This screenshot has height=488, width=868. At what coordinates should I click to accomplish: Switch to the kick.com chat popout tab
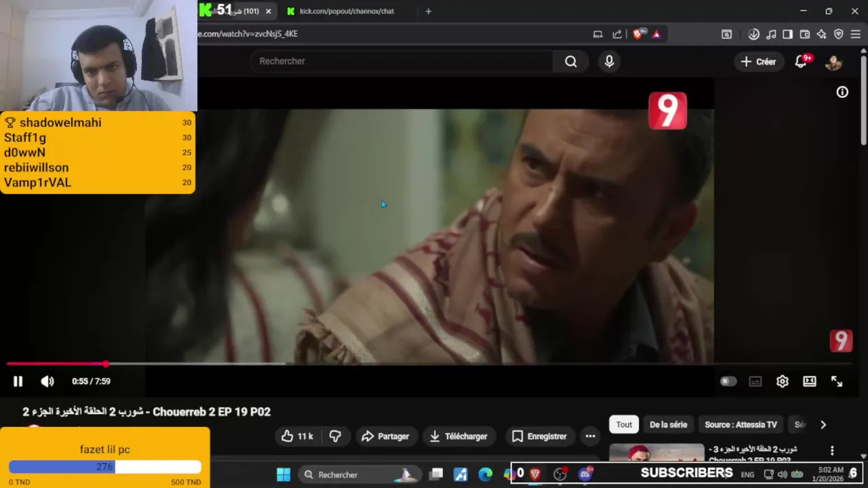coord(346,12)
